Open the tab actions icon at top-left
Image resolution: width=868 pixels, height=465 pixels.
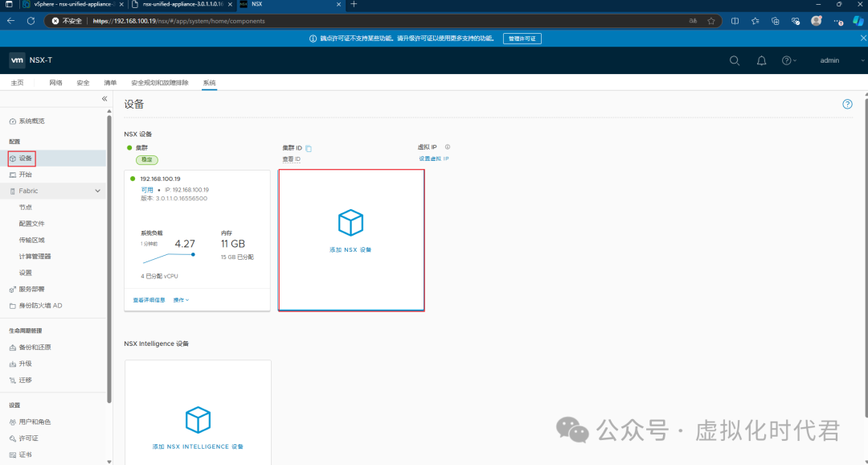[x=8, y=5]
